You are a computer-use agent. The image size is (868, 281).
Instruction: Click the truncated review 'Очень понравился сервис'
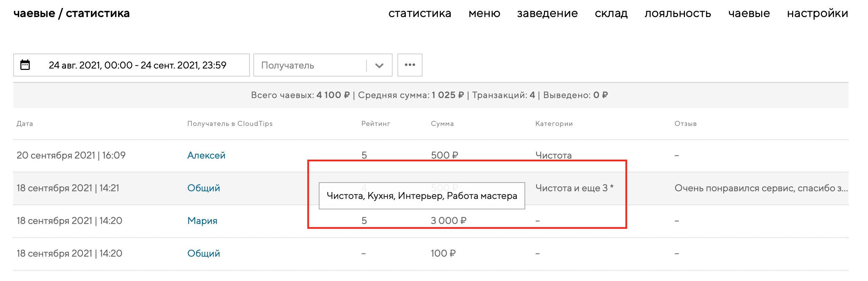click(x=761, y=188)
